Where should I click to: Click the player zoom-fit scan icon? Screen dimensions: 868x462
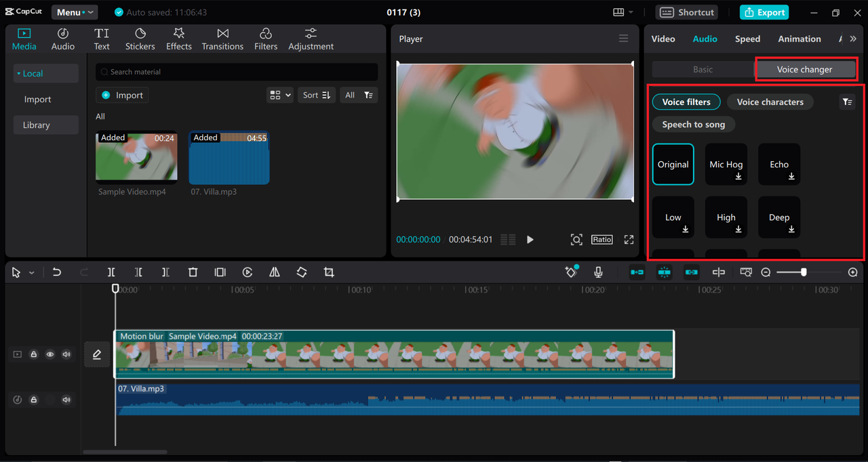pos(576,240)
